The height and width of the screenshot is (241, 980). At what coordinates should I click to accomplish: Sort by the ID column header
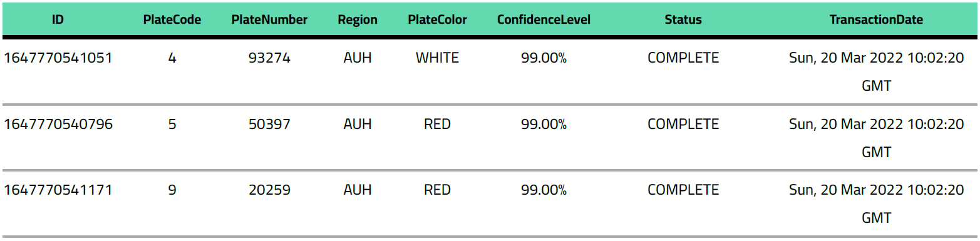(58, 19)
